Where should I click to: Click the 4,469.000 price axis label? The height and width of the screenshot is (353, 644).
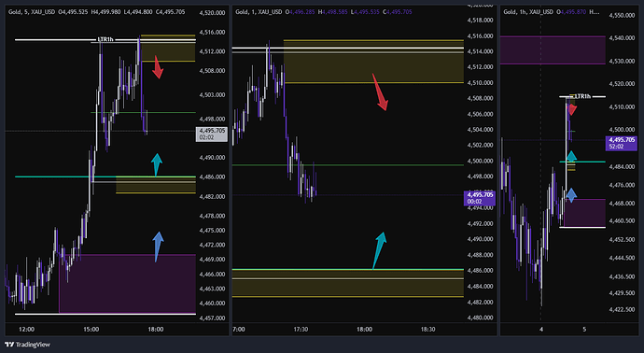tap(212, 260)
